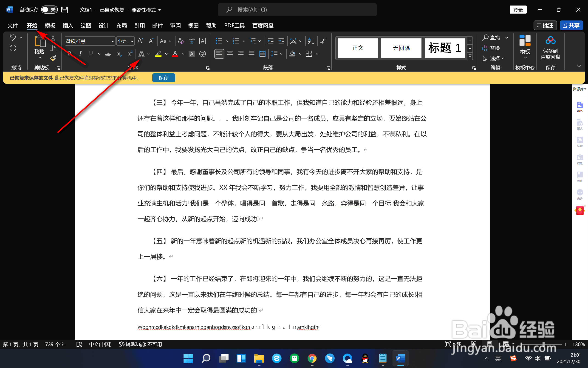The width and height of the screenshot is (588, 368).
Task: Toggle the 自动保存 switch
Action: coord(49,10)
